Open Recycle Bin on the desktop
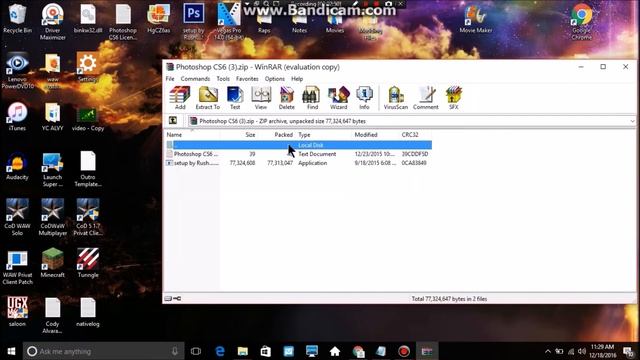This screenshot has height=360, width=640. click(17, 18)
